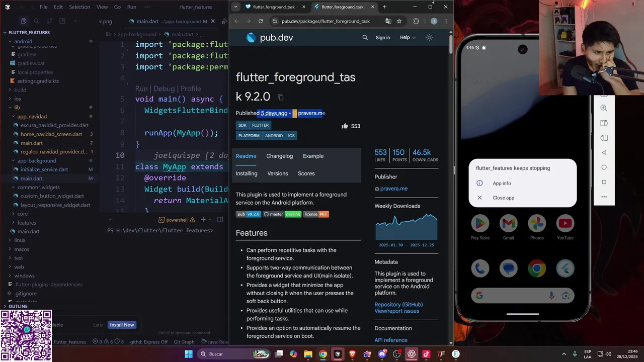Open VS Code Search view icon
644x362 pixels.
coord(36,21)
